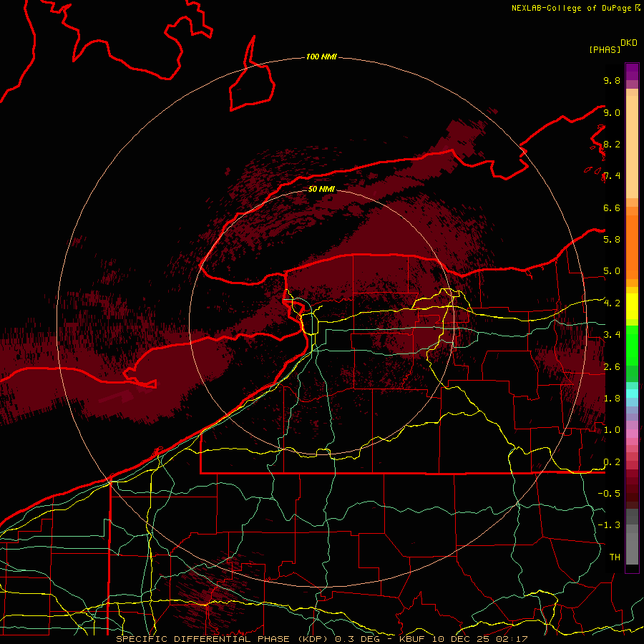Image resolution: width=644 pixels, height=644 pixels.
Task: Pick the cyan segment of the color bar
Action: 632,394
